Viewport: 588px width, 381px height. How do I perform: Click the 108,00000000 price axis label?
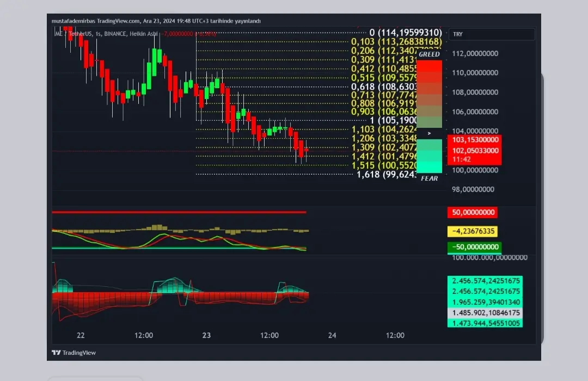point(475,92)
